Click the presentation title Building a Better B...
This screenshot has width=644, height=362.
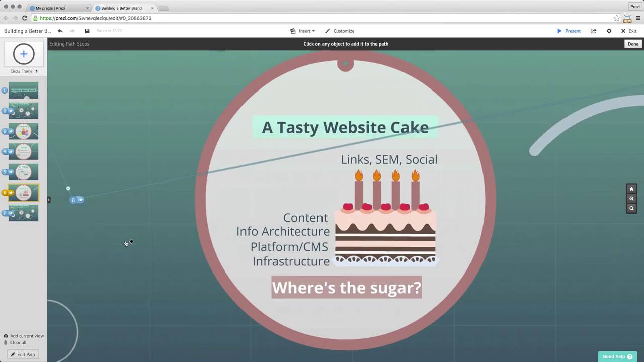(27, 31)
